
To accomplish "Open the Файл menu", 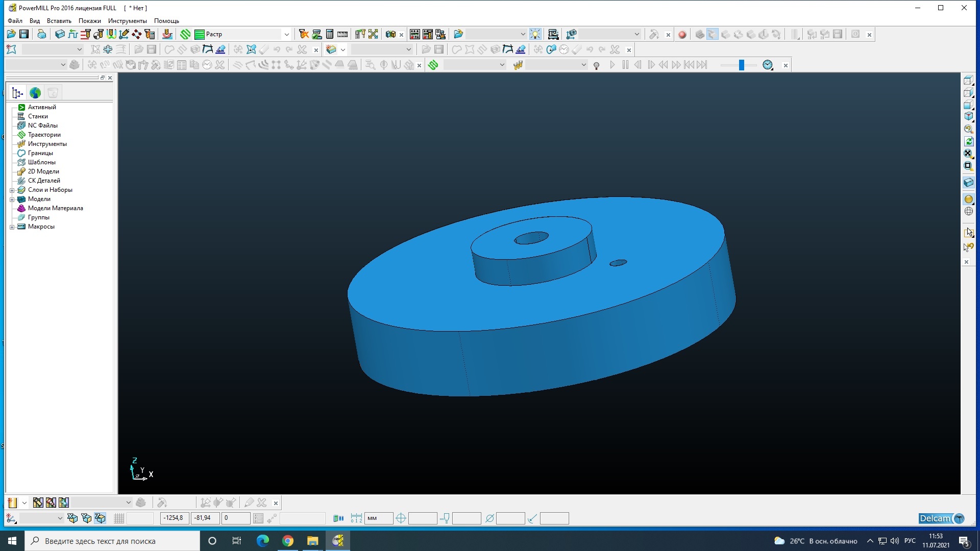I will point(15,21).
